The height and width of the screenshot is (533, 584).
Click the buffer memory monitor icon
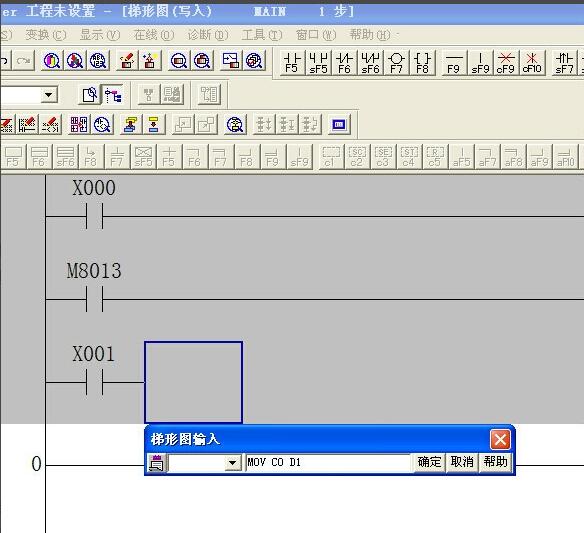(202, 60)
